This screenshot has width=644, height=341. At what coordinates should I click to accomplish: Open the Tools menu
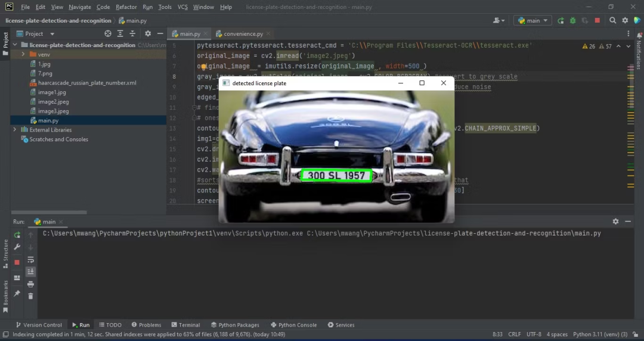165,7
